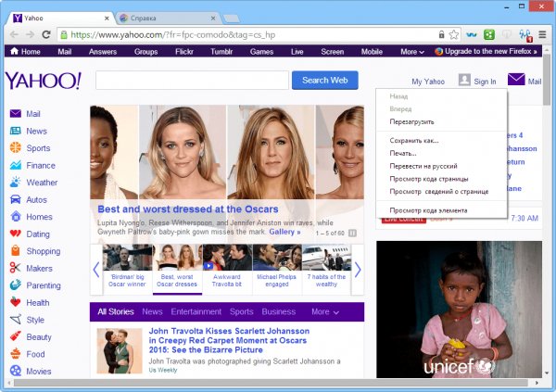Open Best and worst dressed headline
Viewport: 556px width, 392px height.
[188, 209]
